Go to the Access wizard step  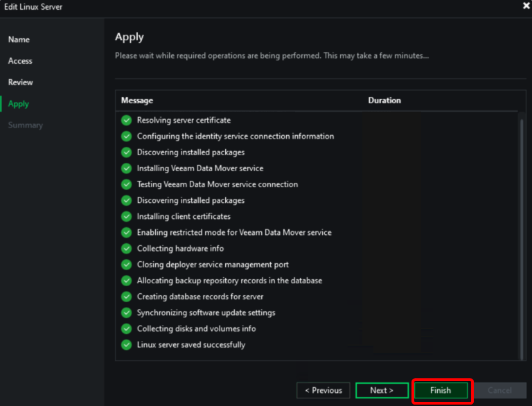(20, 61)
